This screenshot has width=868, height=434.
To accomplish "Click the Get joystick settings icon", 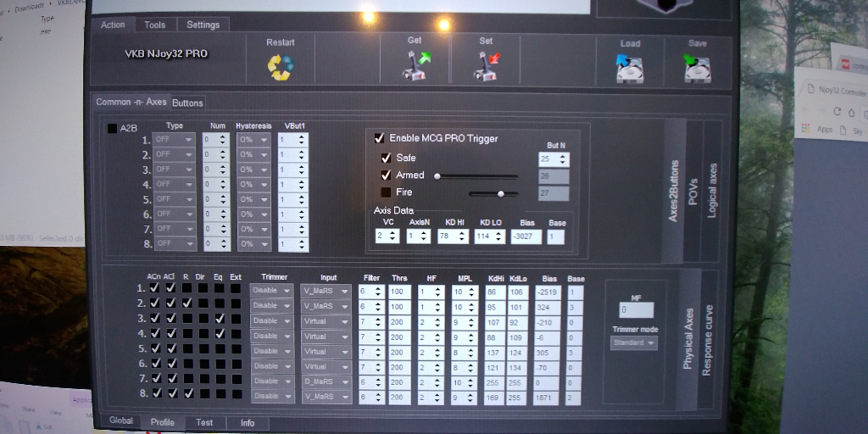I will (x=415, y=66).
